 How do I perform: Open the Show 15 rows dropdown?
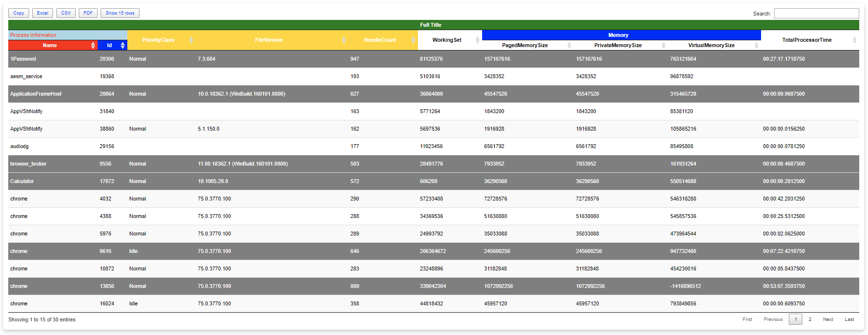pos(120,13)
